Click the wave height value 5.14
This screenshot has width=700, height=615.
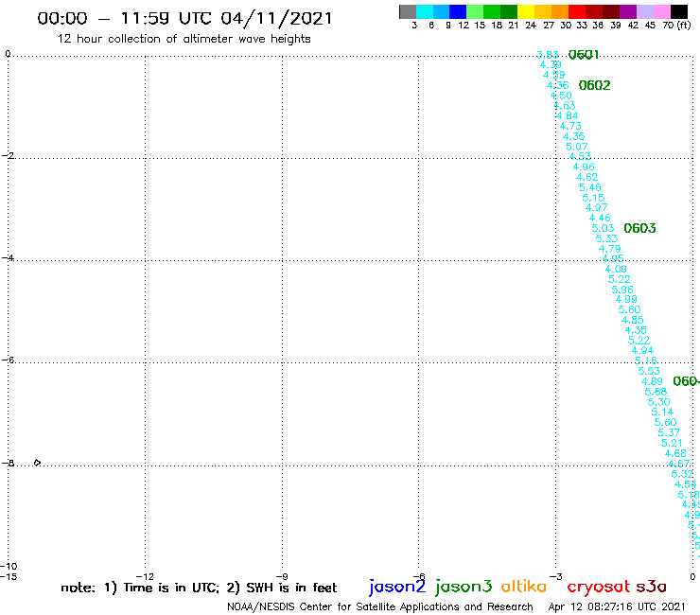(662, 413)
